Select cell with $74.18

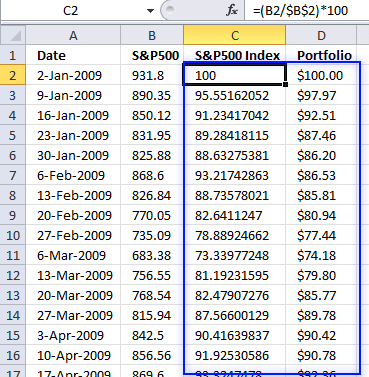point(321,255)
